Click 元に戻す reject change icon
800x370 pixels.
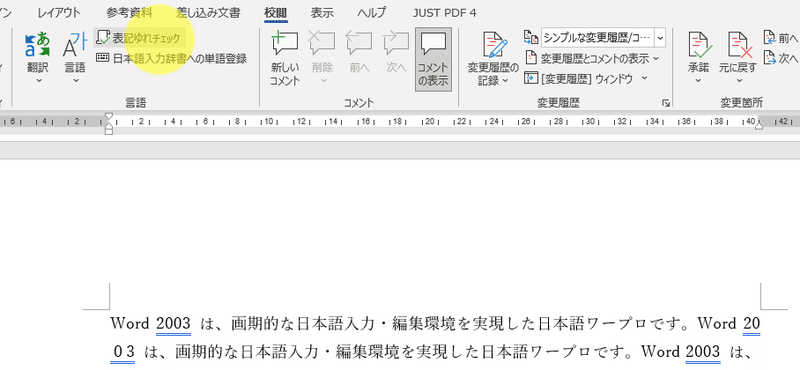tap(738, 45)
